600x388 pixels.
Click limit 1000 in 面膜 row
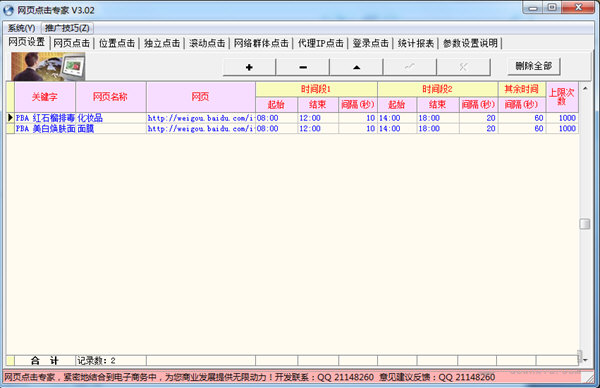562,129
